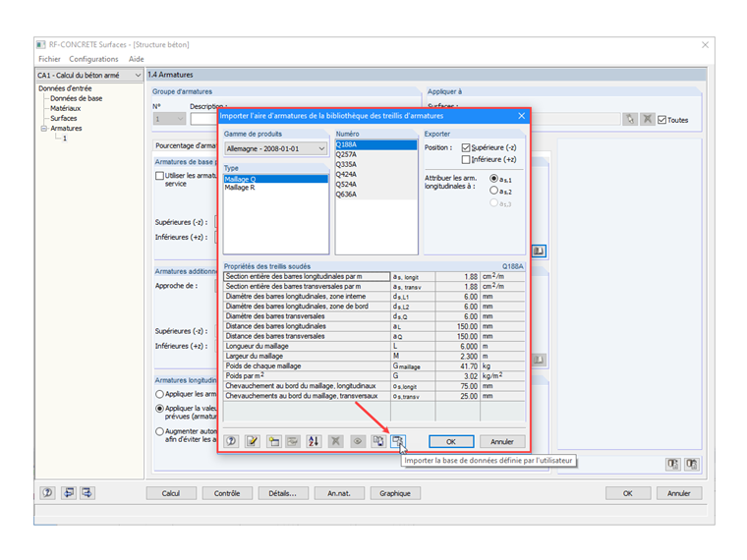This screenshot has height=560, width=747.
Task: Click OK in the main window footer
Action: (628, 493)
